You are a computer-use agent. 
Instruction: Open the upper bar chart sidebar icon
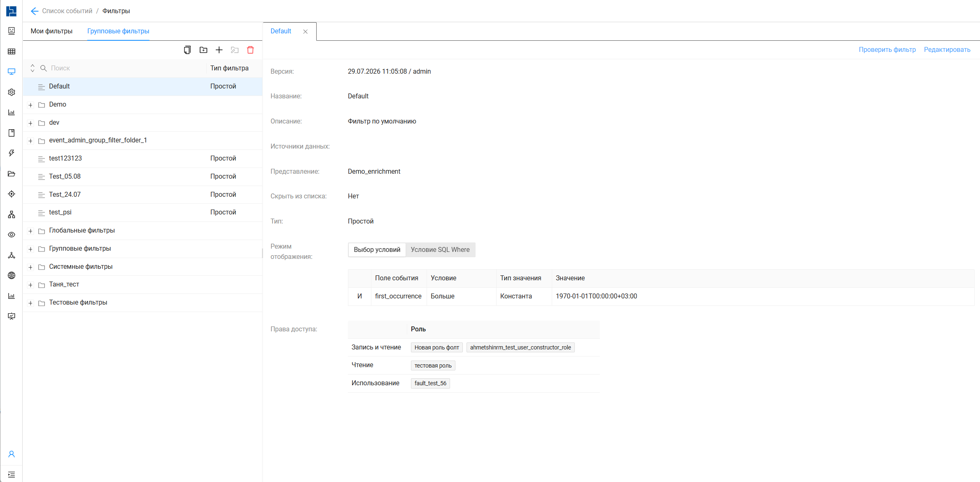pyautogui.click(x=12, y=112)
